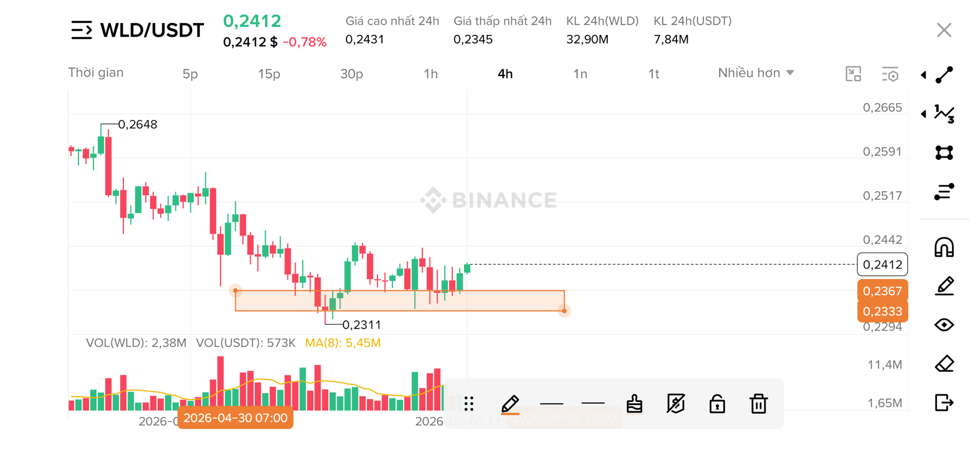Select the 1n daily timeframe
This screenshot has height=452, width=980.
(x=580, y=74)
